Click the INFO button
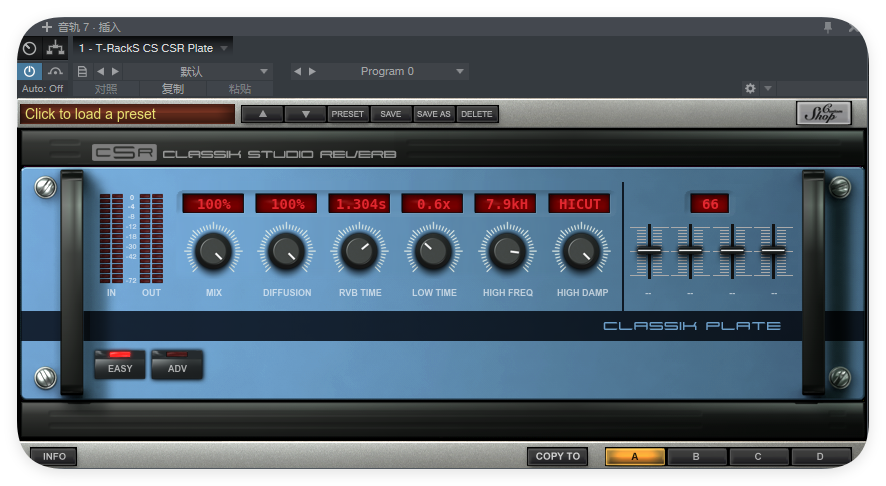This screenshot has width=886, height=486. pos(54,457)
